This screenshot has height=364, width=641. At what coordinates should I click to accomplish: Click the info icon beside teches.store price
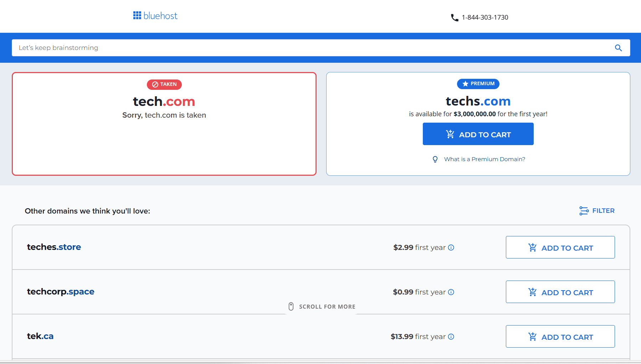point(451,247)
